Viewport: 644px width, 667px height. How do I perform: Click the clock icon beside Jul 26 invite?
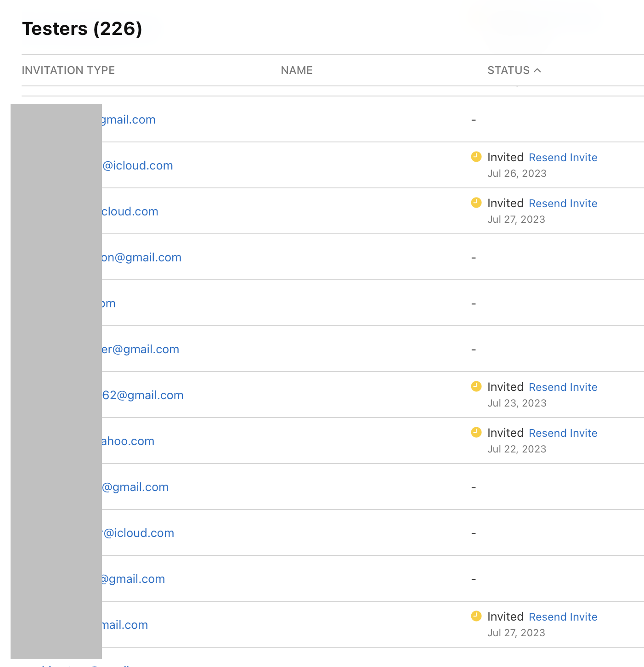click(x=476, y=157)
